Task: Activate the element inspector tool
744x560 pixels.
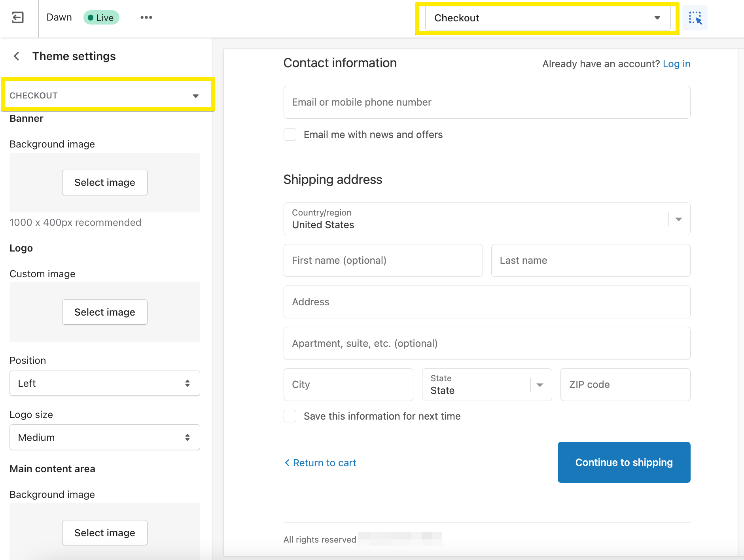Action: pos(695,17)
